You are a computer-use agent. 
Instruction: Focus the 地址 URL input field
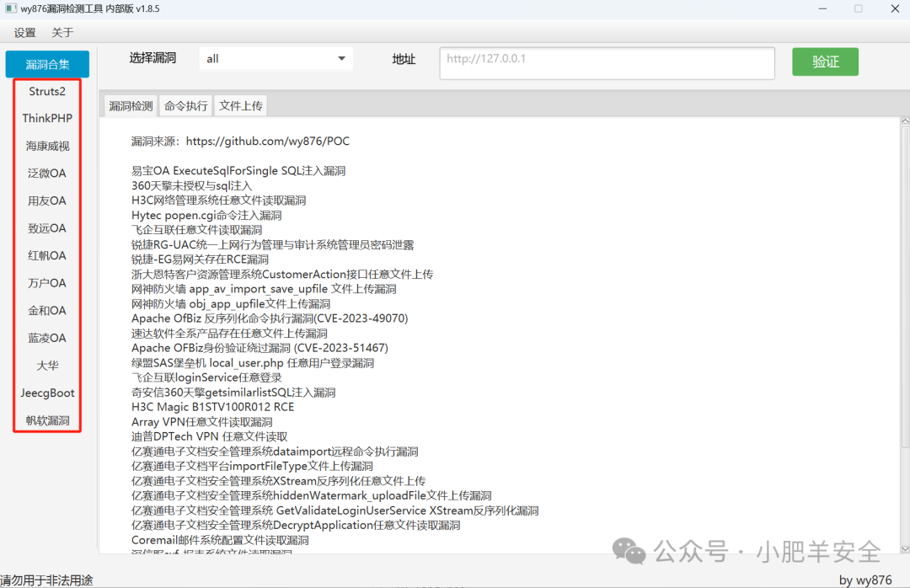607,63
